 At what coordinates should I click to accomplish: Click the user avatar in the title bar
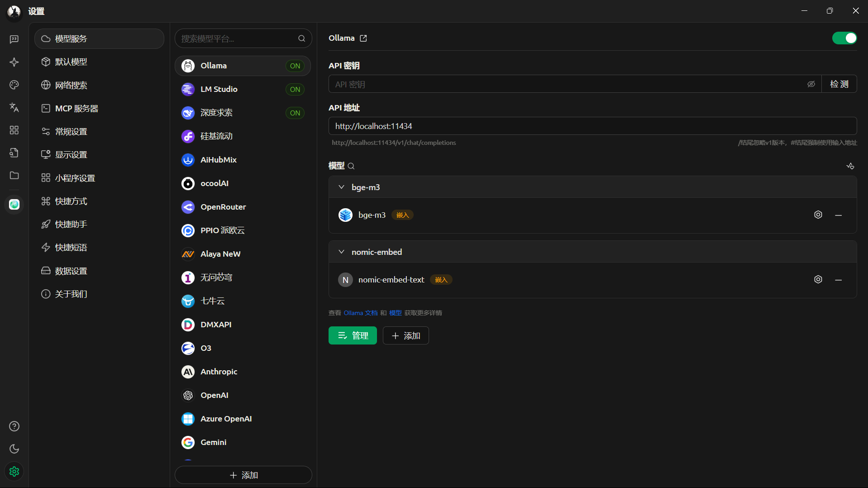pos(14,11)
